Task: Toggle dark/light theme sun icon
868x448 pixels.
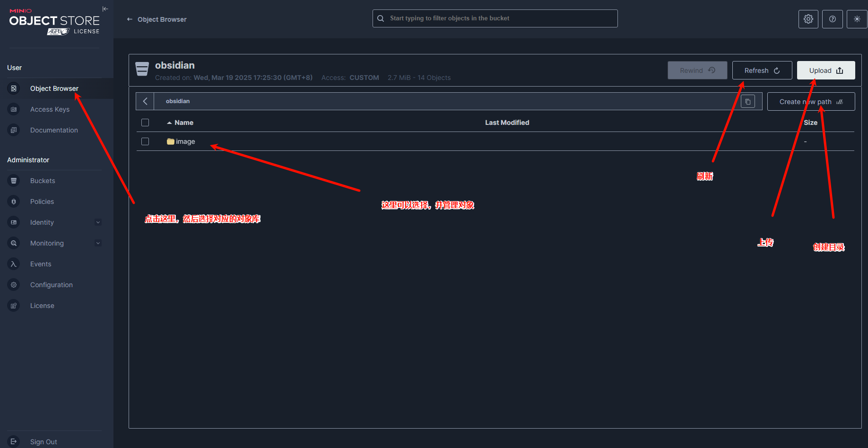Action: [x=857, y=19]
